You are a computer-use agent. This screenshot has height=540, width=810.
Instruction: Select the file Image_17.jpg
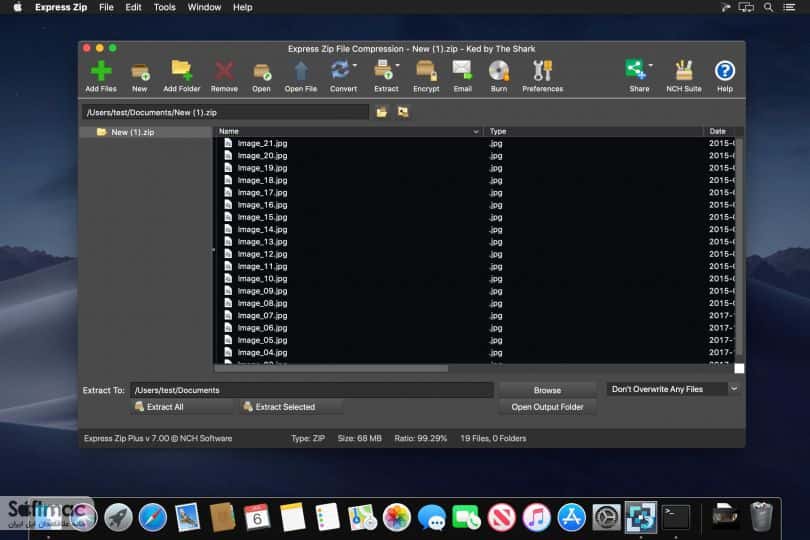(262, 192)
